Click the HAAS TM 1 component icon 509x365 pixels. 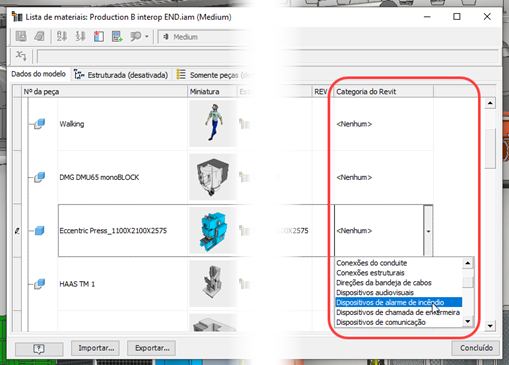click(x=40, y=284)
